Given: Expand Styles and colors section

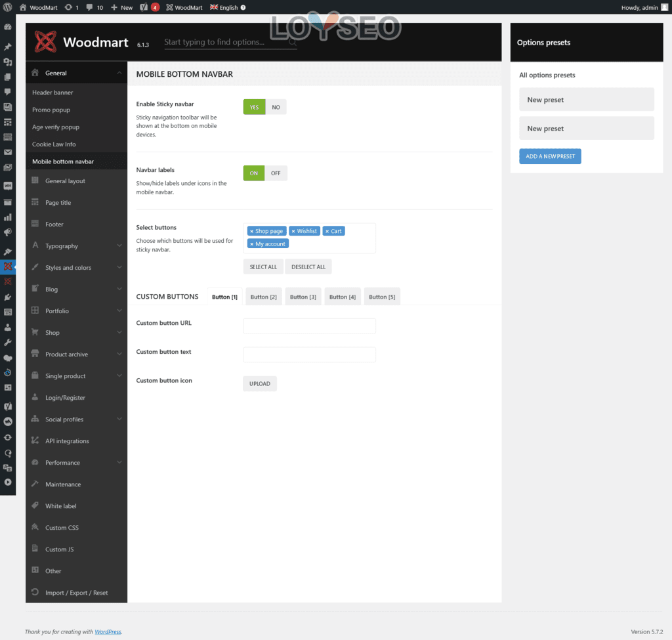Looking at the screenshot, I should coord(119,267).
